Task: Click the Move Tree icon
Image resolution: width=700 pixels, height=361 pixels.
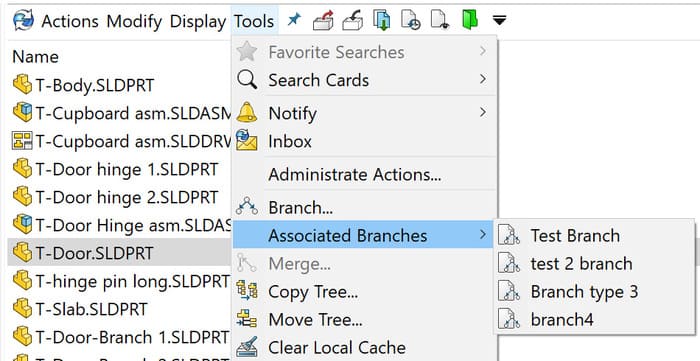Action: pyautogui.click(x=247, y=320)
